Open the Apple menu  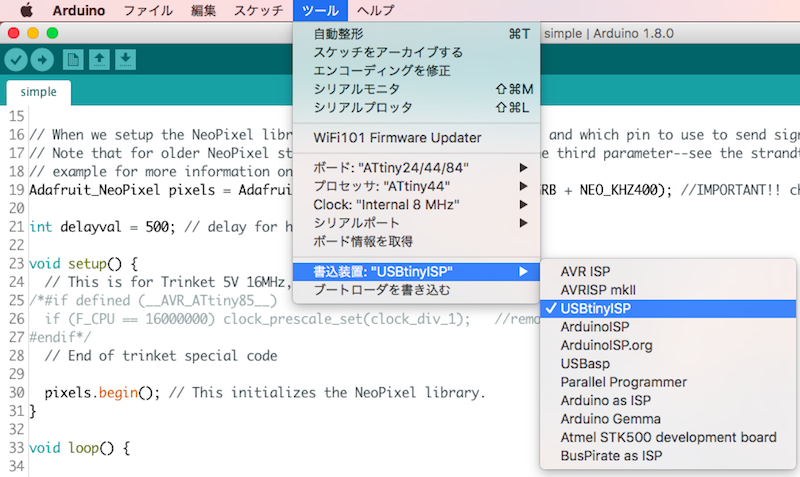26,10
